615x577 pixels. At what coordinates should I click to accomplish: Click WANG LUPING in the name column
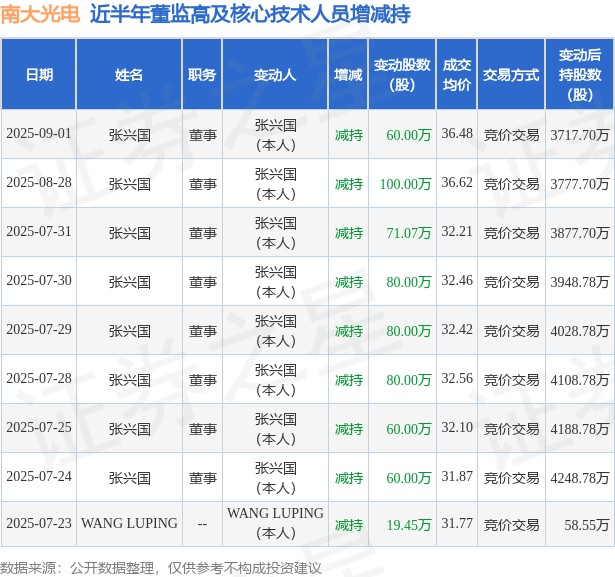pyautogui.click(x=129, y=523)
